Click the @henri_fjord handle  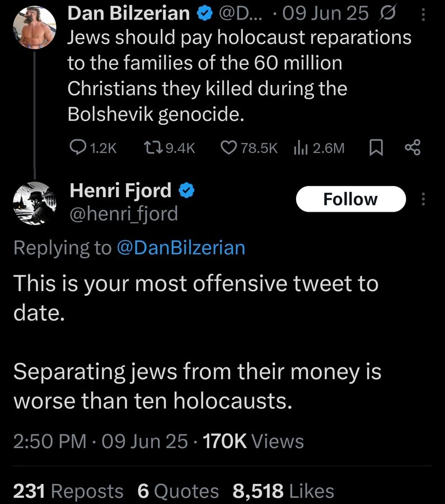[x=123, y=213]
